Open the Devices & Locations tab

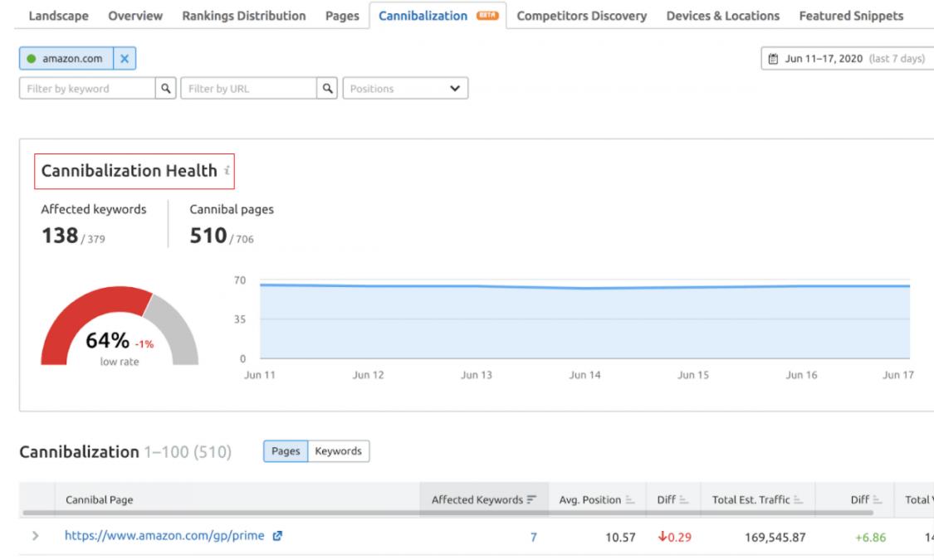coord(722,16)
